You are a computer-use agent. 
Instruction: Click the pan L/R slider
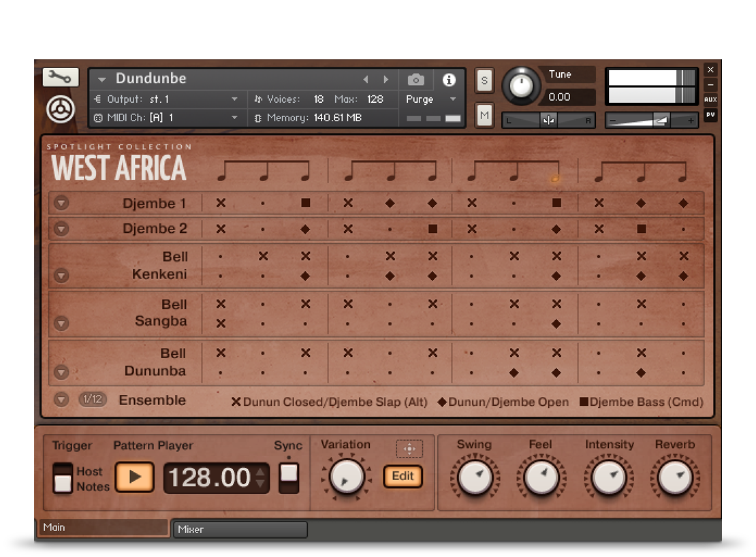[548, 120]
